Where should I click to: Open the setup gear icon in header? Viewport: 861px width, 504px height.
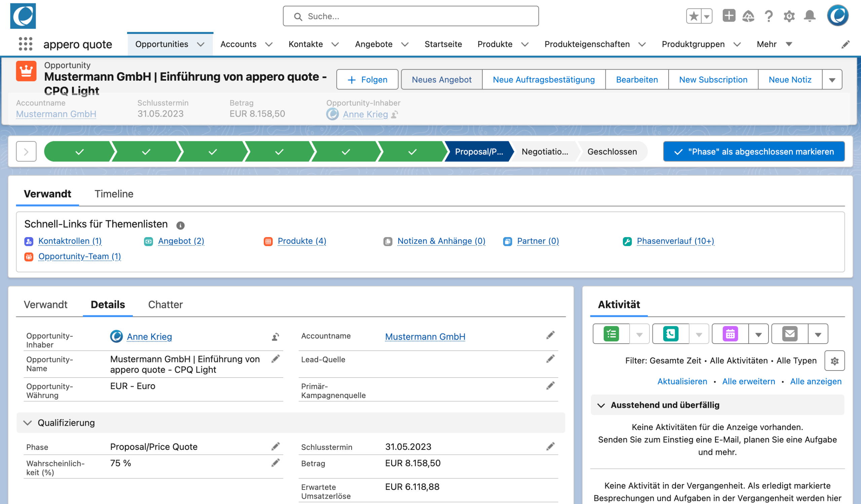(x=789, y=16)
